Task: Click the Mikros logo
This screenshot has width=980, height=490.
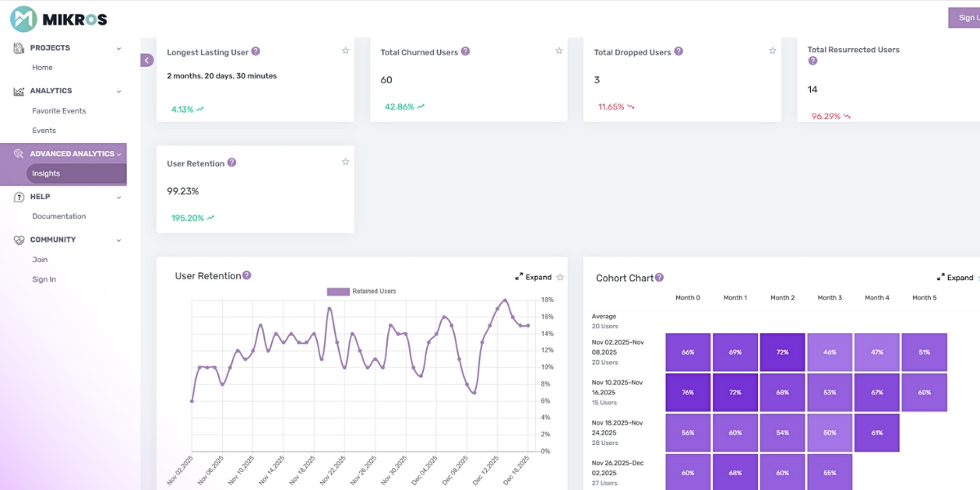Action: (x=57, y=17)
